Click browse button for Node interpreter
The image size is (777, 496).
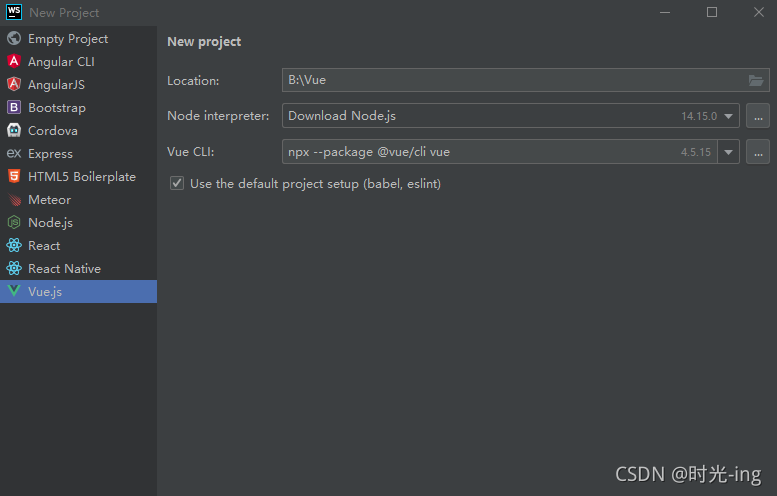758,116
